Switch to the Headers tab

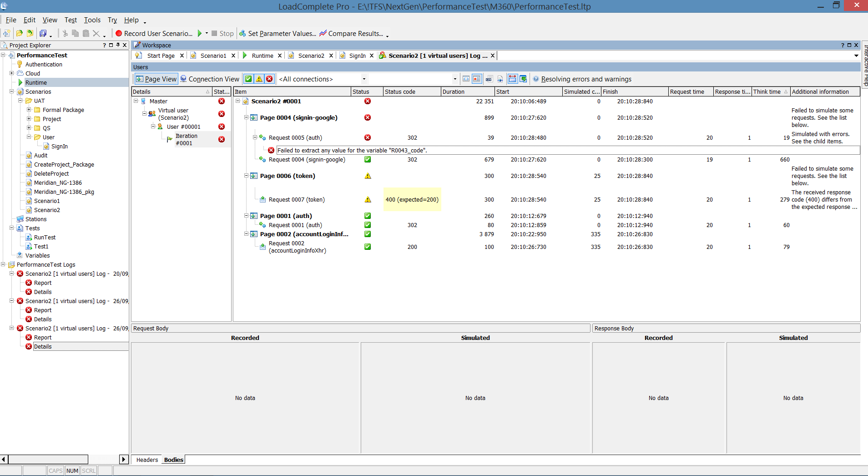(x=147, y=460)
